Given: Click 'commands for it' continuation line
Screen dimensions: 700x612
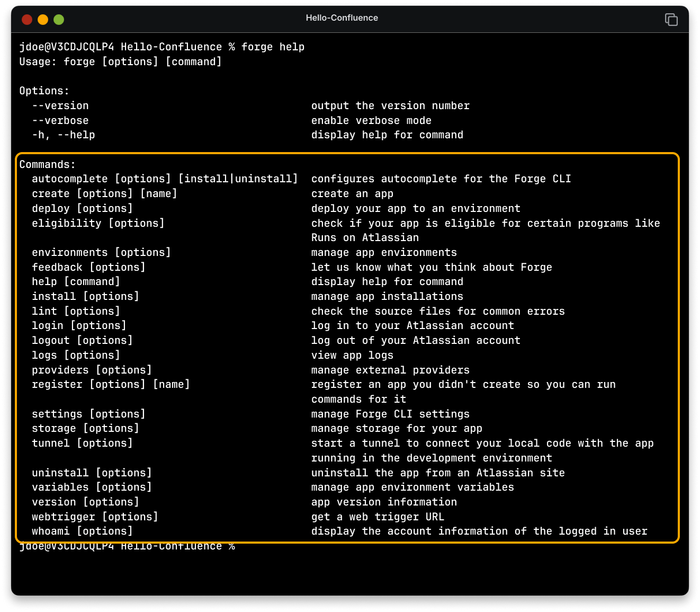Looking at the screenshot, I should coord(358,399).
